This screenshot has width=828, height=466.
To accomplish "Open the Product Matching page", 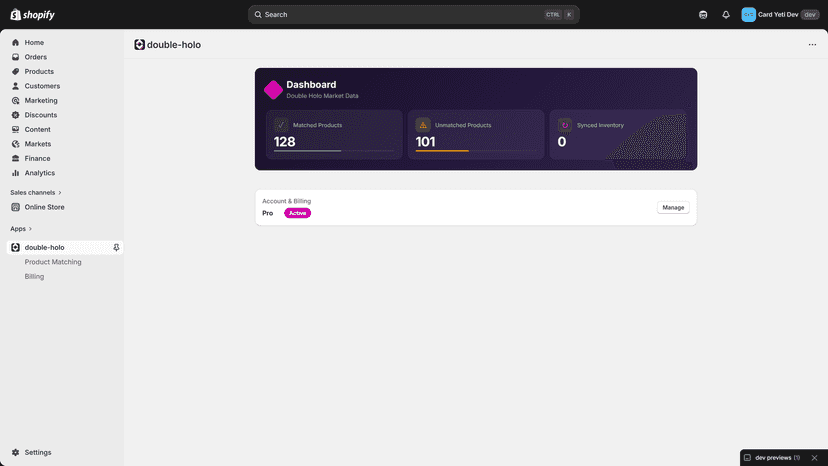I will pos(53,262).
